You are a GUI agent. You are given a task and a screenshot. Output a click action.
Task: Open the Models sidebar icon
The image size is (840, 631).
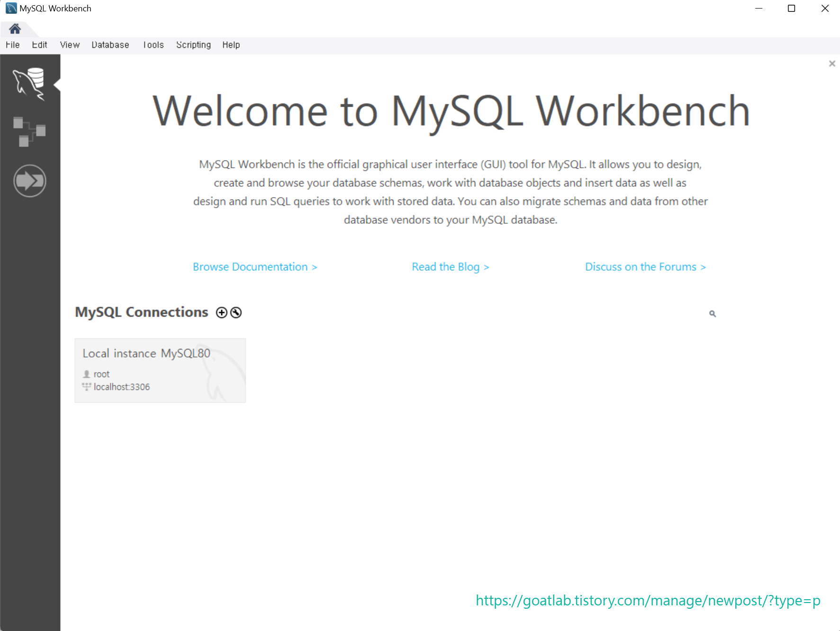tap(29, 131)
